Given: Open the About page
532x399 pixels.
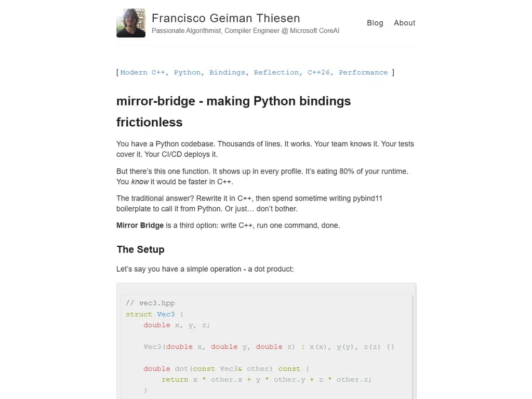Looking at the screenshot, I should click(x=404, y=23).
